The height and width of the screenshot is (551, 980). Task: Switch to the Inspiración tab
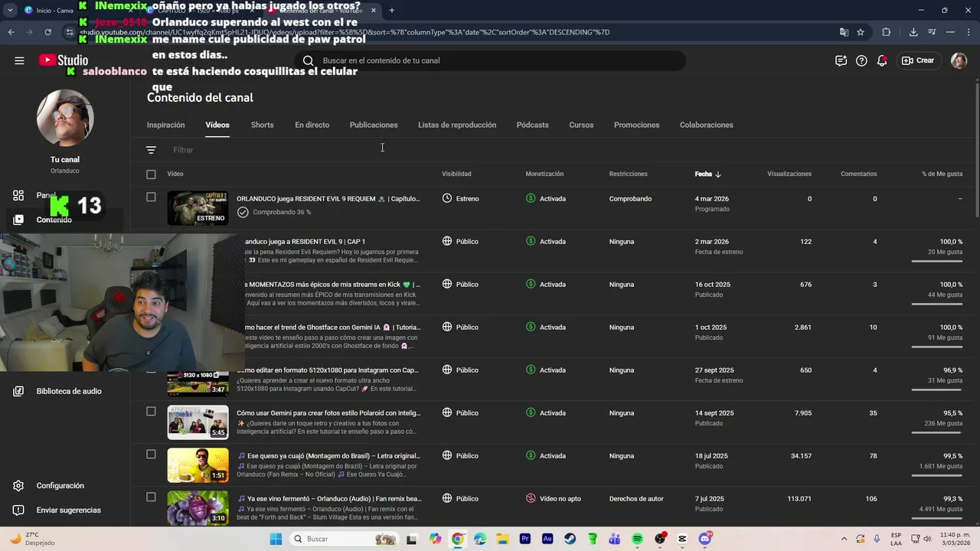point(166,125)
